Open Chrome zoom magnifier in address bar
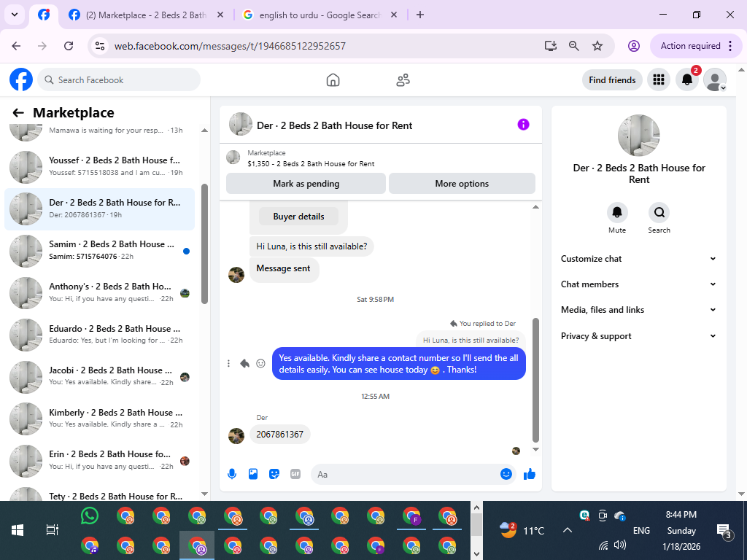Viewport: 747px width, 560px height. pos(574,46)
